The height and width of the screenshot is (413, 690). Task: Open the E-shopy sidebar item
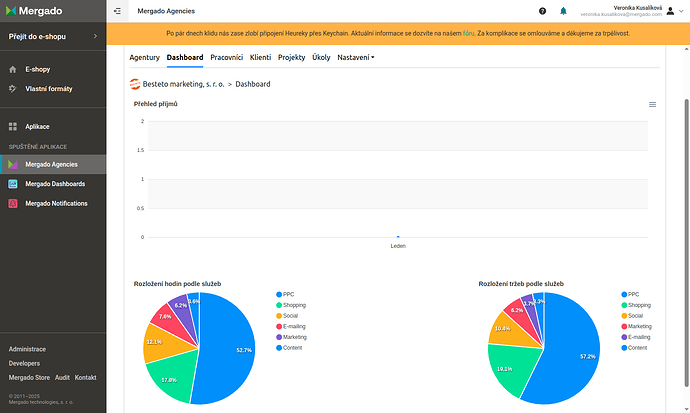point(53,69)
